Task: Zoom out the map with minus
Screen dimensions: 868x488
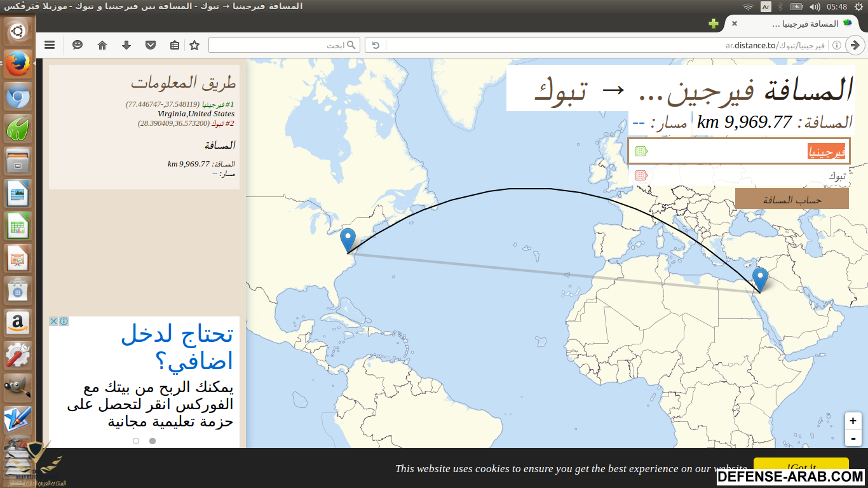Action: point(853,438)
